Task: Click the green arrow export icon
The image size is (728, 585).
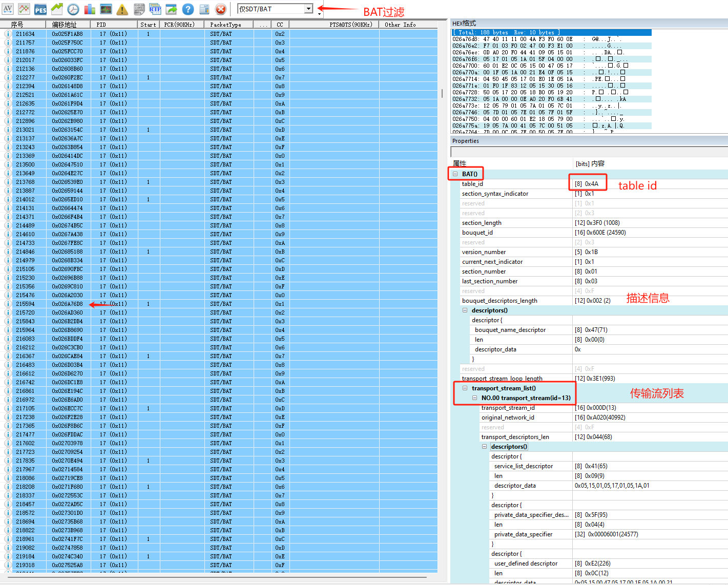Action: tap(172, 9)
